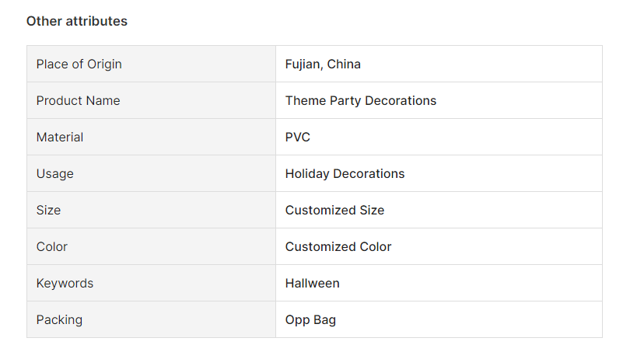The image size is (644, 352).
Task: Click the word Origin in first row
Action: [104, 64]
